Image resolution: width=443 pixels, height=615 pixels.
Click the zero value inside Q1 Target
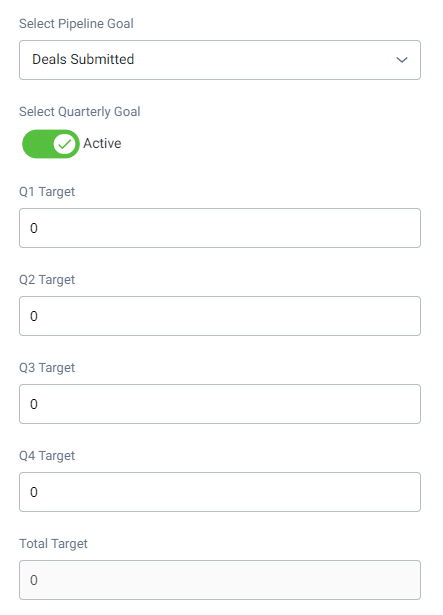click(34, 228)
